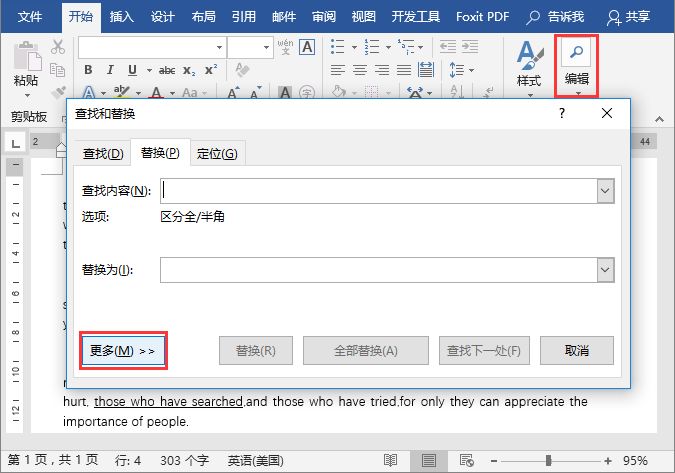Toggle Italic formatting
The height and width of the screenshot is (473, 675).
[109, 70]
